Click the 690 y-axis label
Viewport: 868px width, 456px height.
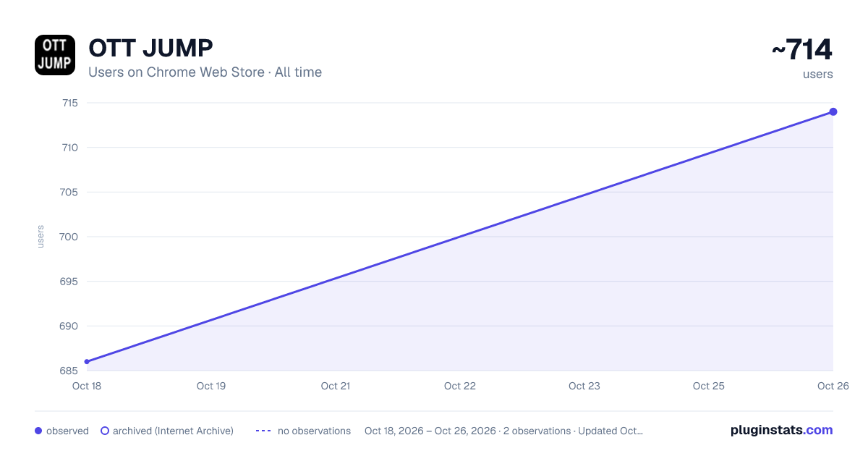(x=69, y=326)
